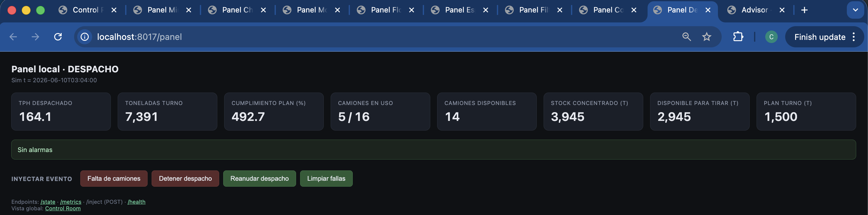This screenshot has height=215, width=868.
Task: Click the TPH DESPACHADO value 164.1
Action: click(x=35, y=117)
